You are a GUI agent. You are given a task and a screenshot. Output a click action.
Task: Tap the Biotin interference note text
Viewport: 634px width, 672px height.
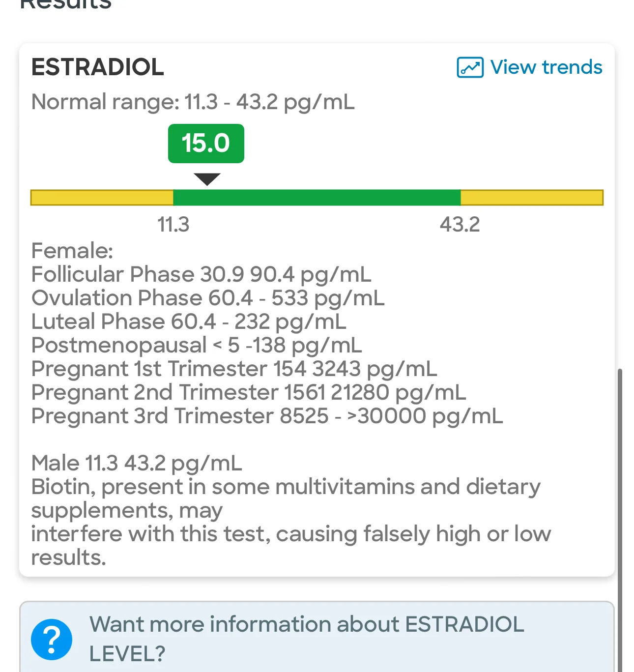point(291,522)
